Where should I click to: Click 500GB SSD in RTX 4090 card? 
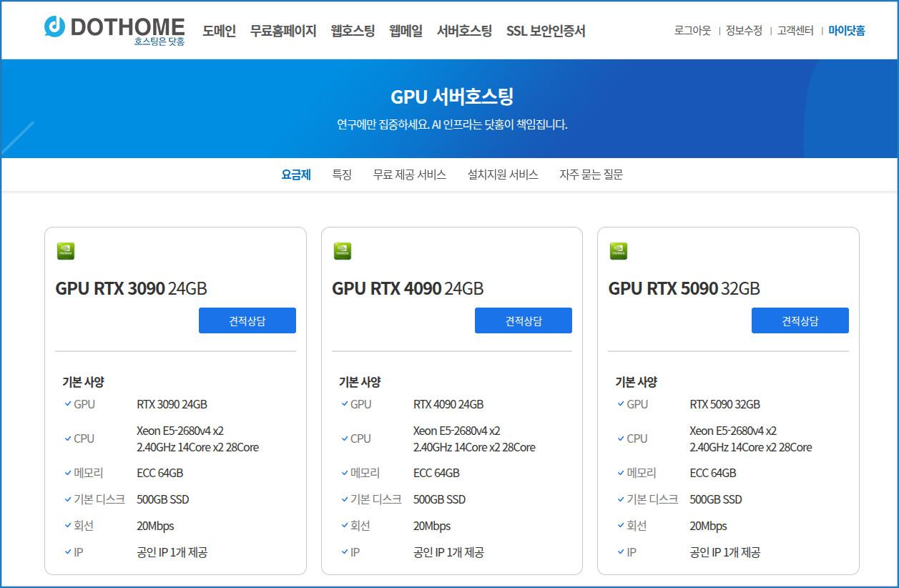tap(439, 499)
